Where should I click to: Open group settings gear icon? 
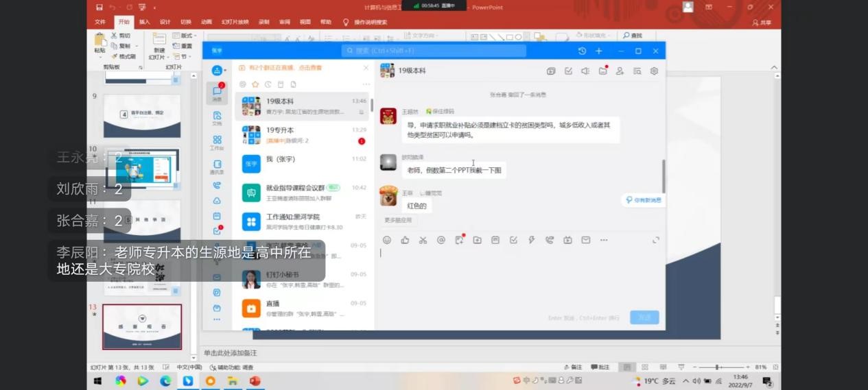pos(654,71)
